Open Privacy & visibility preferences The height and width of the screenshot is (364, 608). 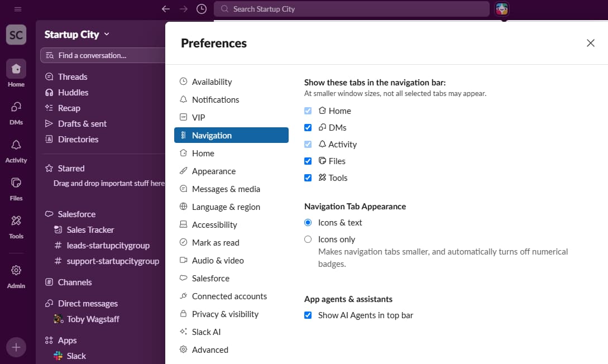point(231,314)
